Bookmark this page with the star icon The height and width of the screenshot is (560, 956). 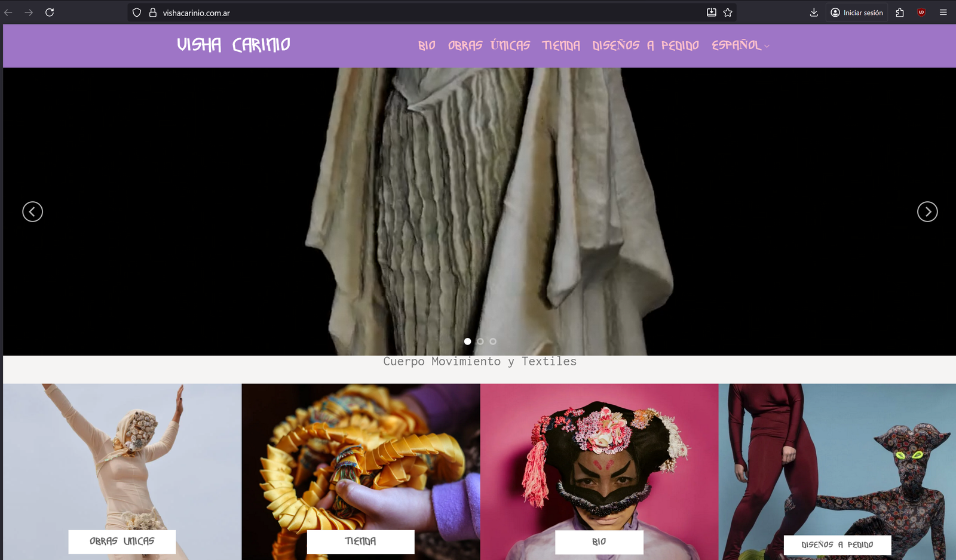(x=728, y=13)
